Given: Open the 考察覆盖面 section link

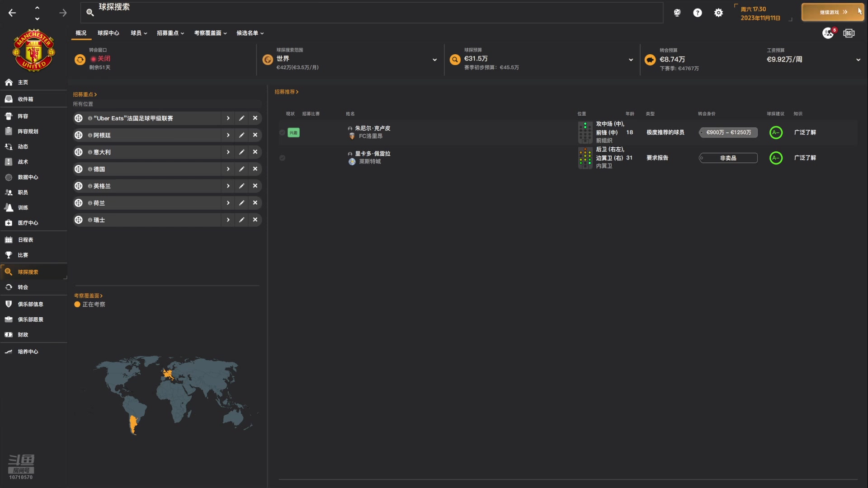Looking at the screenshot, I should (x=88, y=296).
